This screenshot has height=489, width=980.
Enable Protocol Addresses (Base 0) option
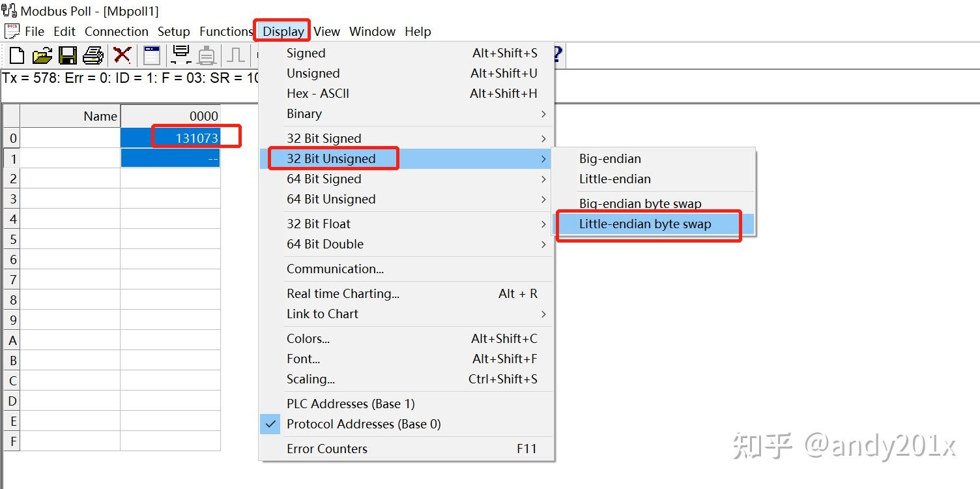pos(364,424)
